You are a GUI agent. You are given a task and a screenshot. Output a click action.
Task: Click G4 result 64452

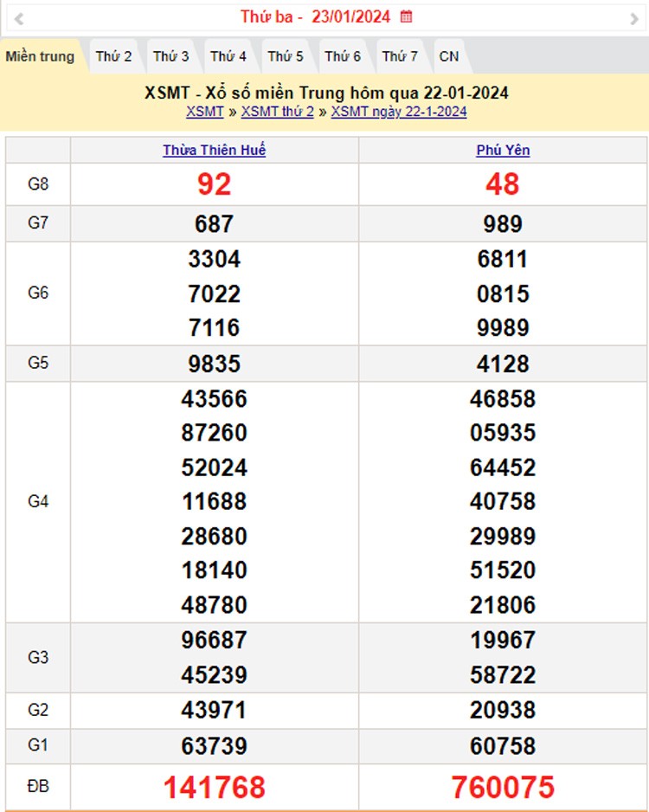click(503, 467)
